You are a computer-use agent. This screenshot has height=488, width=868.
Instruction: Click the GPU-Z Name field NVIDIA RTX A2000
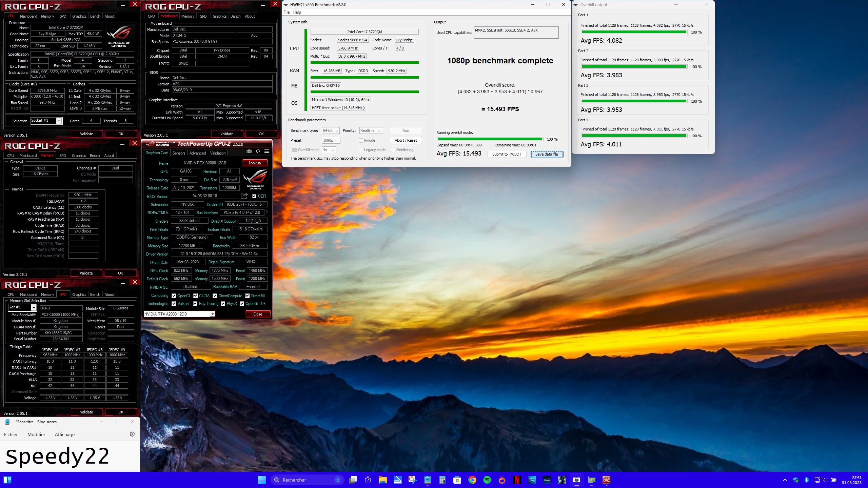(205, 163)
